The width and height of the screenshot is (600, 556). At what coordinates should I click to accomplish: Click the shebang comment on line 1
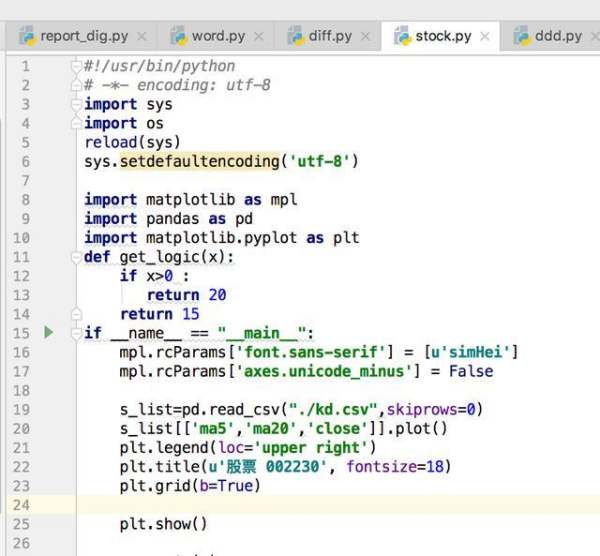pos(159,66)
